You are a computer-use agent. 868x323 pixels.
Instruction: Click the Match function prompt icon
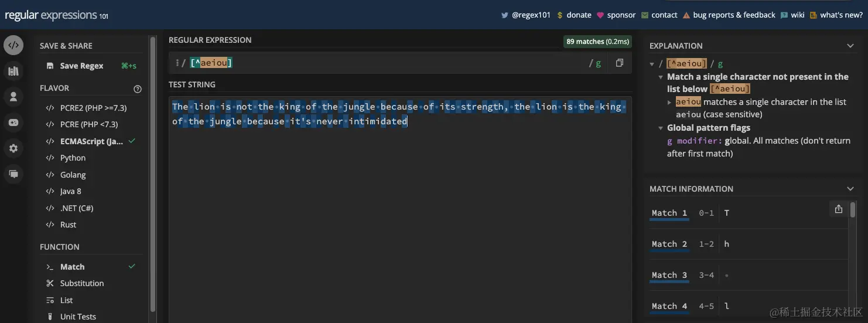coord(50,267)
